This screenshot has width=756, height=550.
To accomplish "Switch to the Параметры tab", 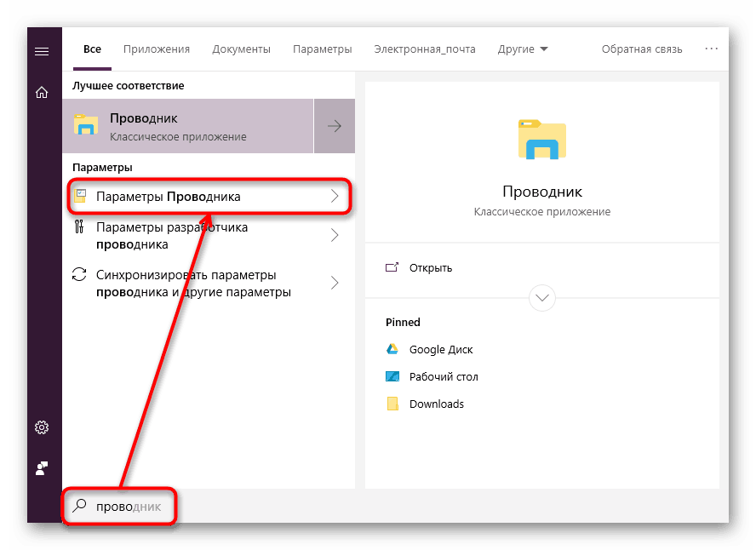I will pyautogui.click(x=322, y=49).
